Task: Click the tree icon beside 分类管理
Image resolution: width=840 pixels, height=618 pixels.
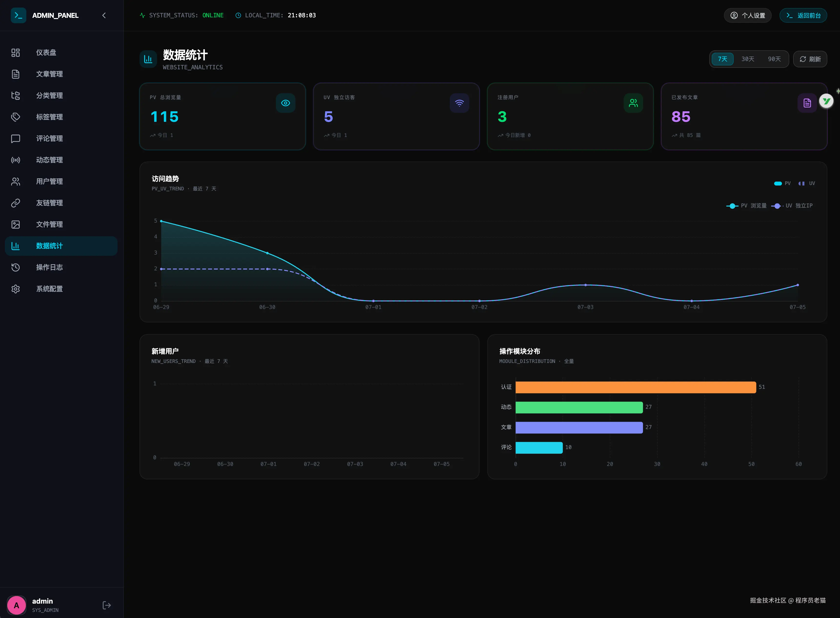Action: [x=15, y=96]
